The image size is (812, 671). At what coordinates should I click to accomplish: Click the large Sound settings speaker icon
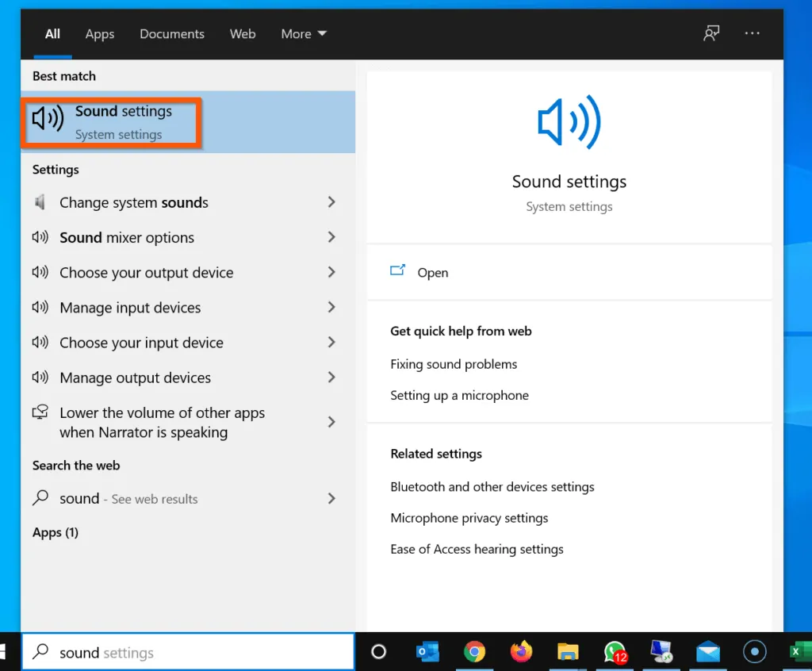tap(569, 123)
